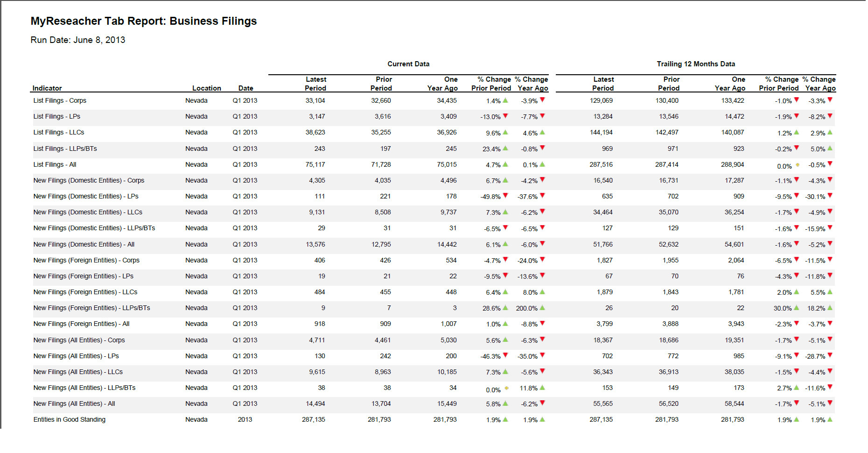Viewport: 868px width, 453px height.
Task: Select New Filings (Foreign Entities) - LLCs row label
Action: coord(85,292)
